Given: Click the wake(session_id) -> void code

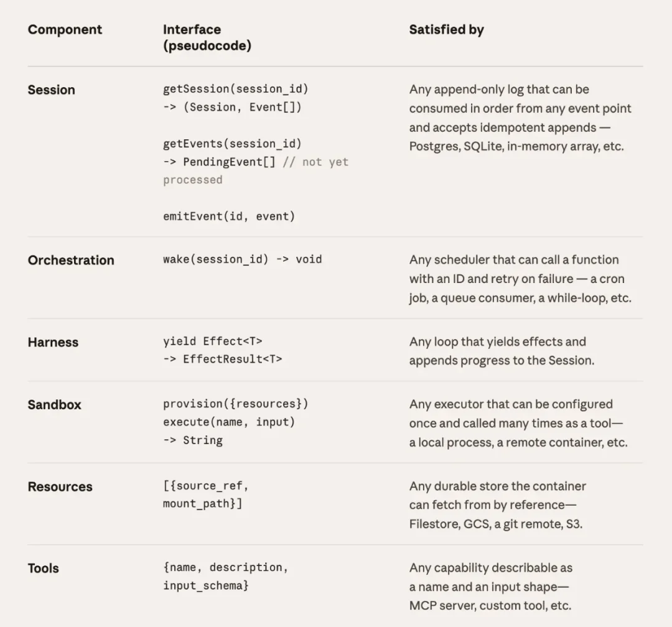Looking at the screenshot, I should click(242, 259).
